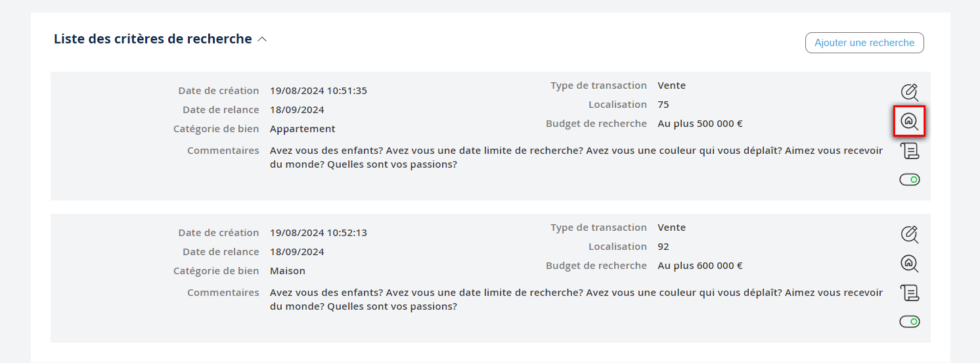980x363 pixels.
Task: Click the creation date 19/08/2024 10:52:13
Action: (319, 233)
